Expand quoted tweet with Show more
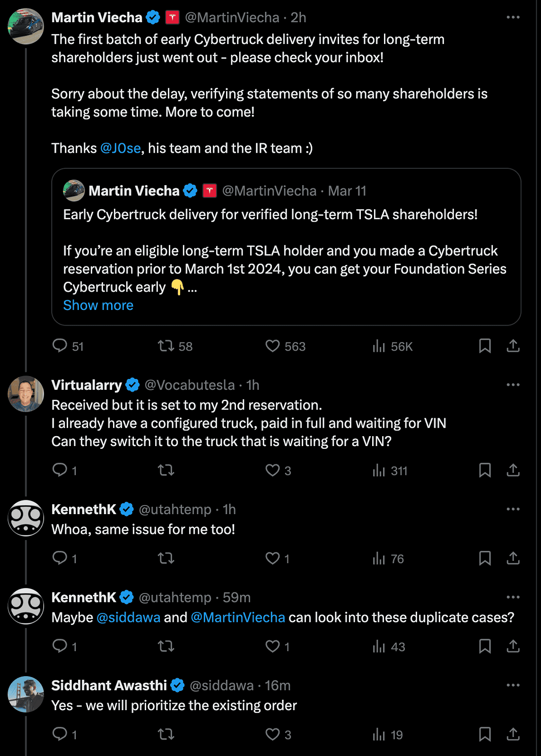 point(98,305)
